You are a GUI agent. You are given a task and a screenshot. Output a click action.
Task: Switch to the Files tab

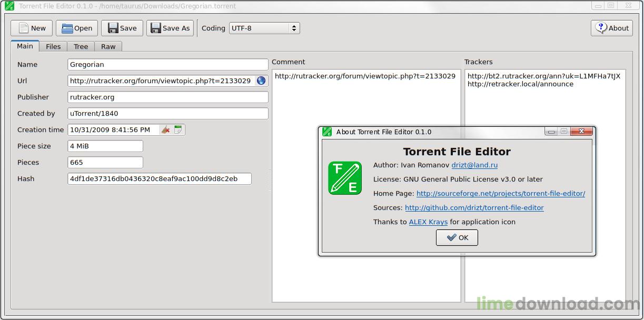[53, 46]
